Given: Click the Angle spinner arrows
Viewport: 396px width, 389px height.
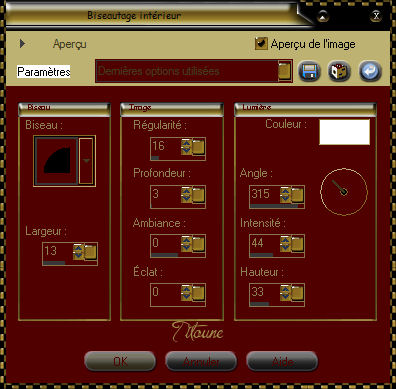Looking at the screenshot, I should 285,195.
